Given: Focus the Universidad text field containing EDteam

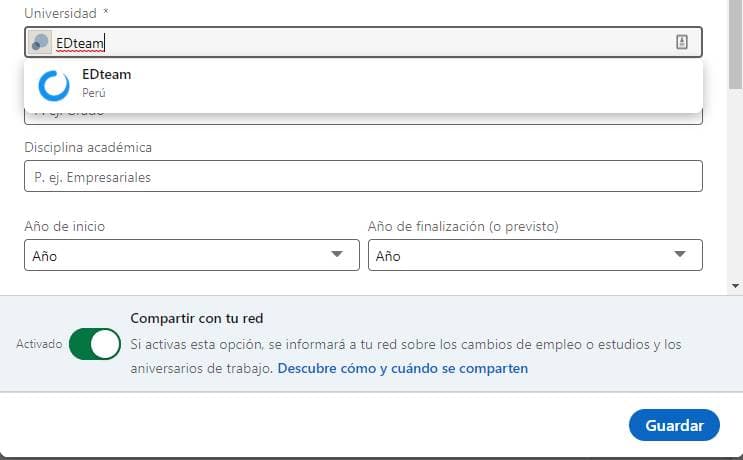Looking at the screenshot, I should (x=363, y=42).
